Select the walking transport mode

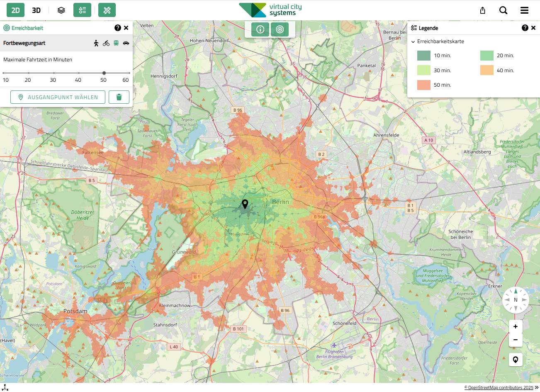96,43
